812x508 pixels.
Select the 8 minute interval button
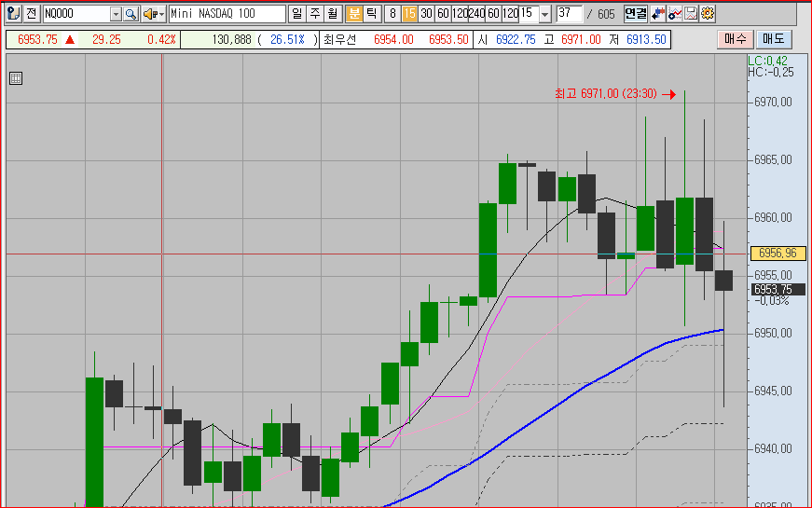[x=392, y=14]
